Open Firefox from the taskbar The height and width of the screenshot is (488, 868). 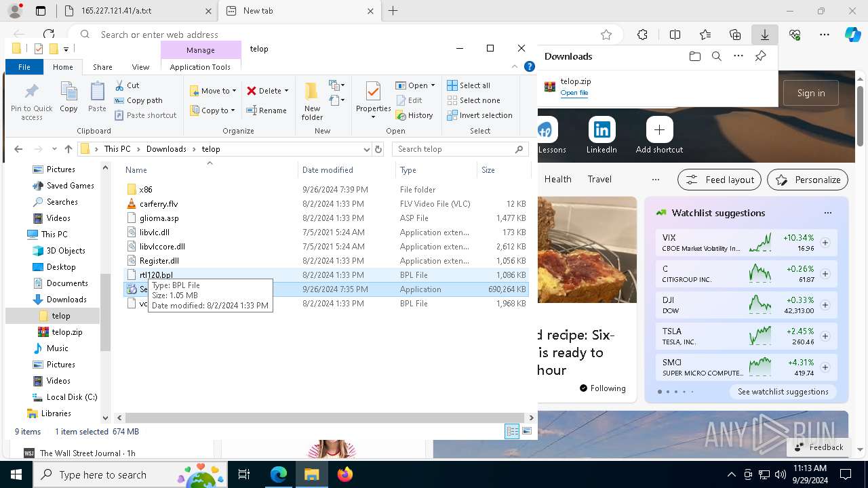(345, 474)
